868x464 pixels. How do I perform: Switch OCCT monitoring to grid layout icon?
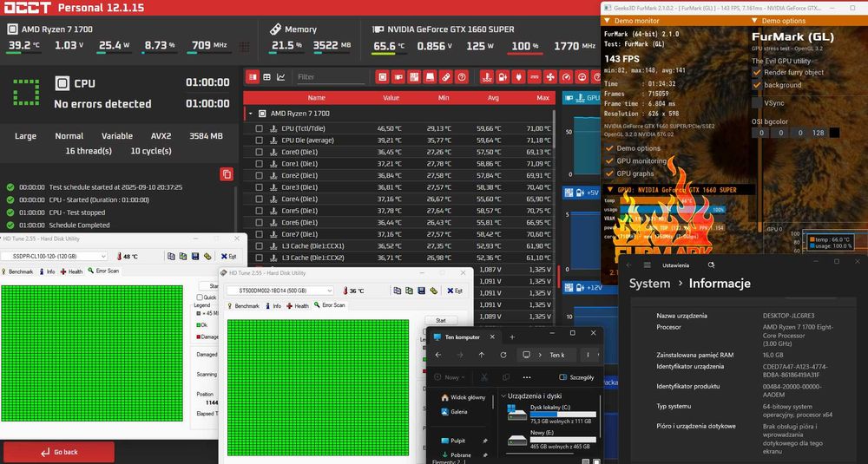point(266,77)
